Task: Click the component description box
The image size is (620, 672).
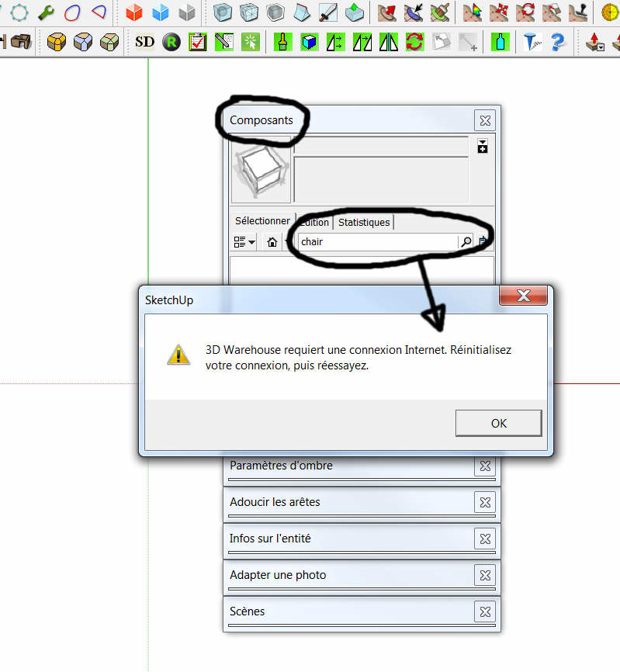Action: pos(381,179)
